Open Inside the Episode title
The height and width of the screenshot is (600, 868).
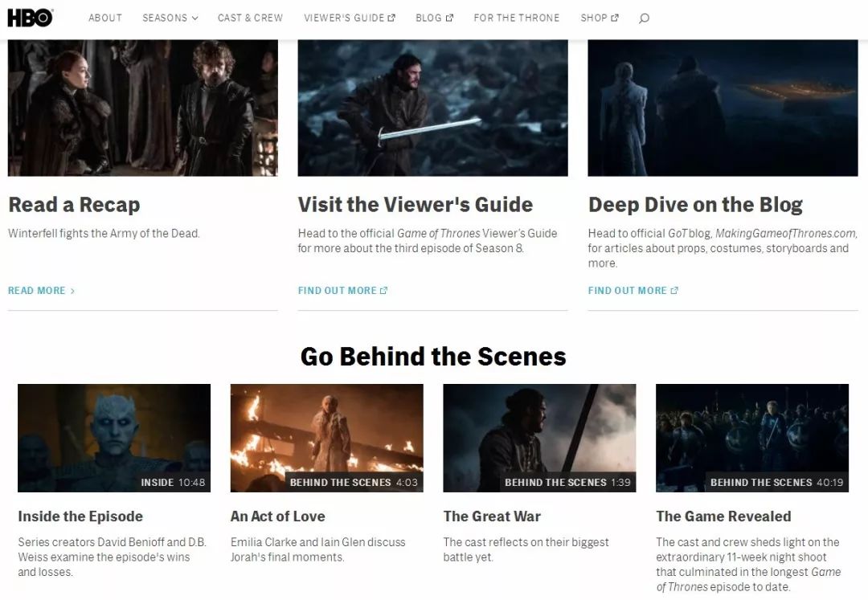[x=80, y=516]
